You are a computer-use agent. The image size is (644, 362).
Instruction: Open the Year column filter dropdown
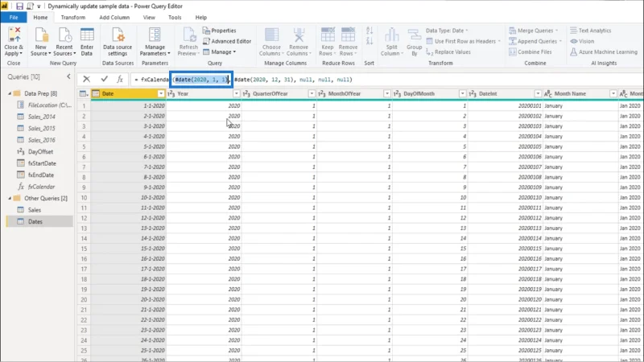pos(237,93)
